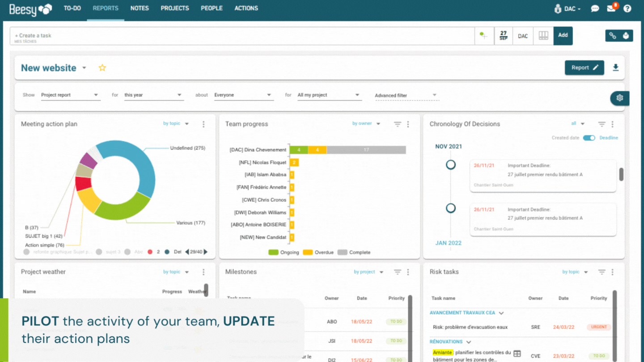Collapse the RÉNOVATIONS group
This screenshot has height=362, width=644.
(469, 342)
